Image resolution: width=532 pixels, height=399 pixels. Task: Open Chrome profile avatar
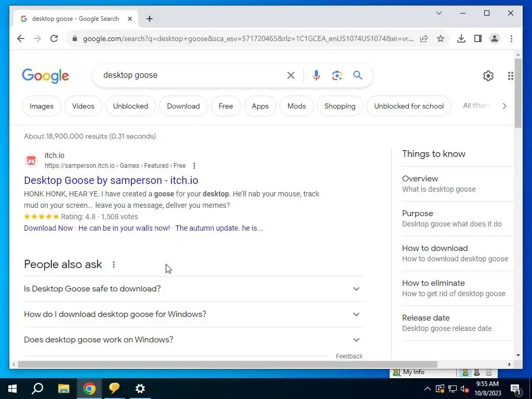click(495, 38)
